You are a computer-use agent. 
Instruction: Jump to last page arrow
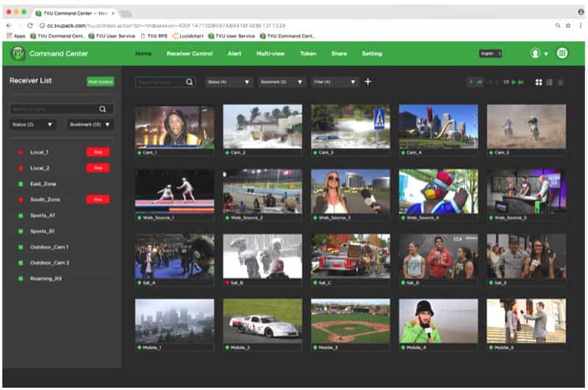(x=521, y=82)
